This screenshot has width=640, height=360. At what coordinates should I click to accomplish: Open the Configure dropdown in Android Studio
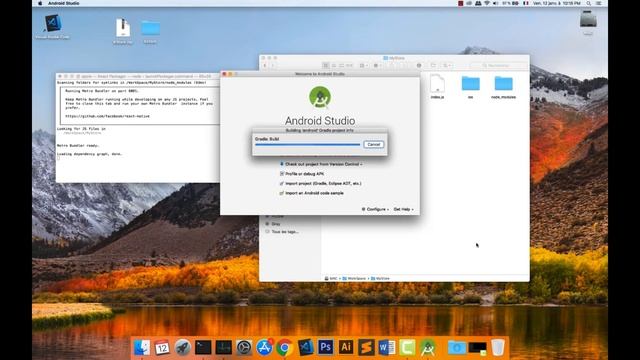(x=375, y=209)
